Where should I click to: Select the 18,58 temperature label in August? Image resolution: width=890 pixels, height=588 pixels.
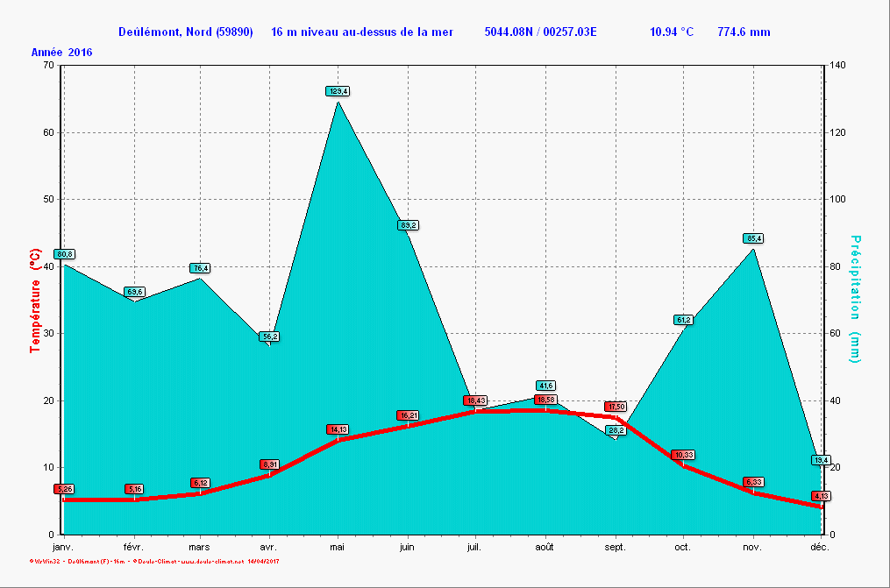[x=545, y=400]
